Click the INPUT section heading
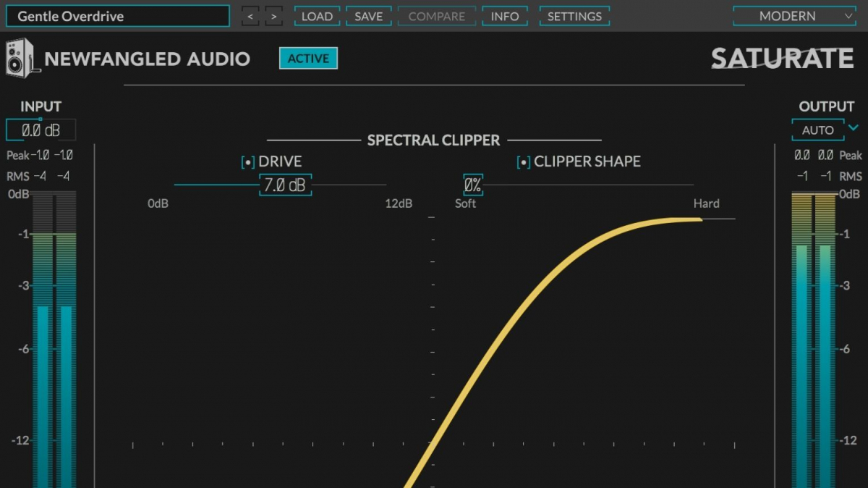The width and height of the screenshot is (868, 488). pyautogui.click(x=41, y=106)
